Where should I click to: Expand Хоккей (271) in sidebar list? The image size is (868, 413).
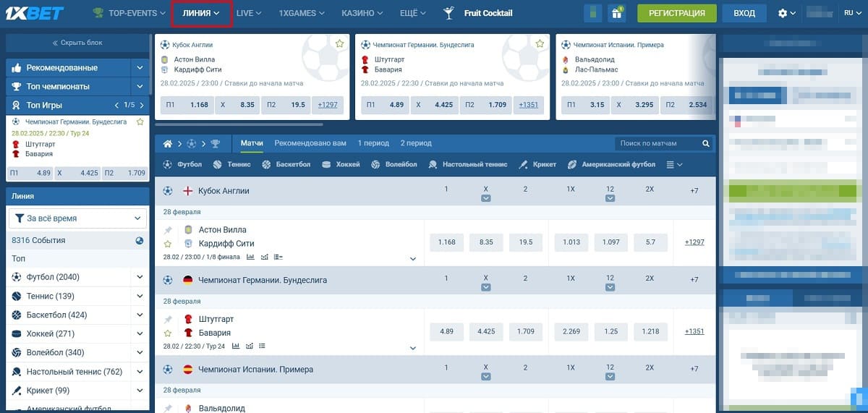point(140,333)
